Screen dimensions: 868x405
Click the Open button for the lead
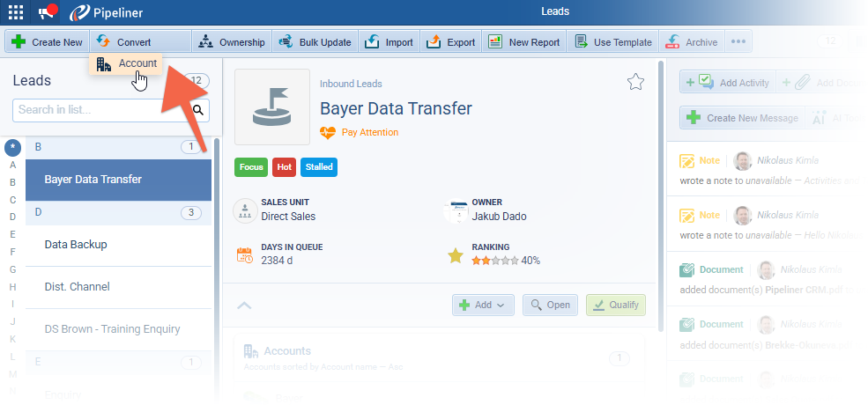click(550, 305)
